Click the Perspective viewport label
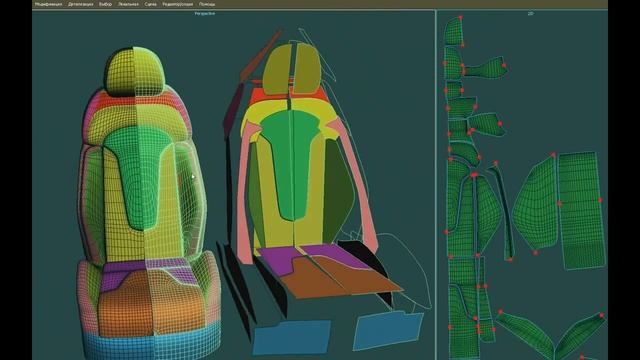 205,13
